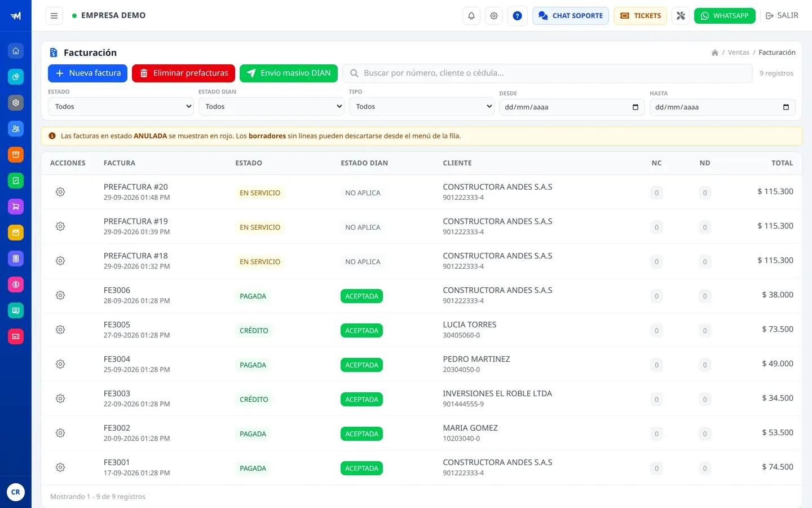The image size is (812, 508).
Task: Focus the invoice search field
Action: coord(547,73)
